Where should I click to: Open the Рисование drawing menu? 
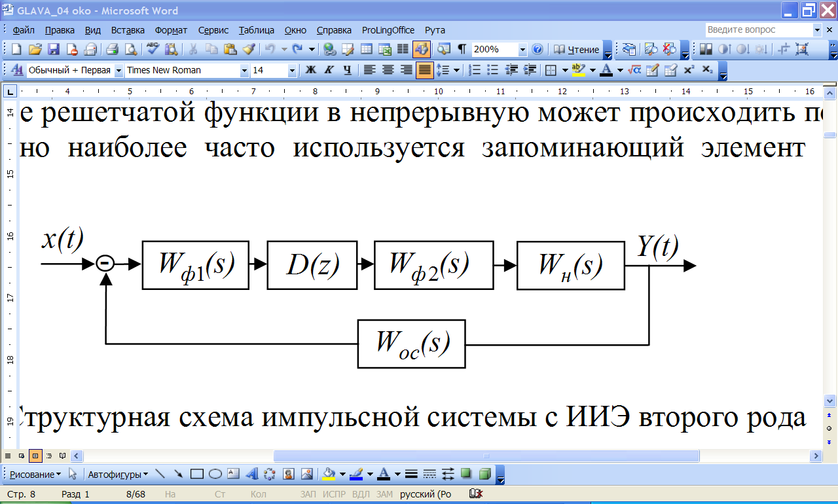pos(35,474)
